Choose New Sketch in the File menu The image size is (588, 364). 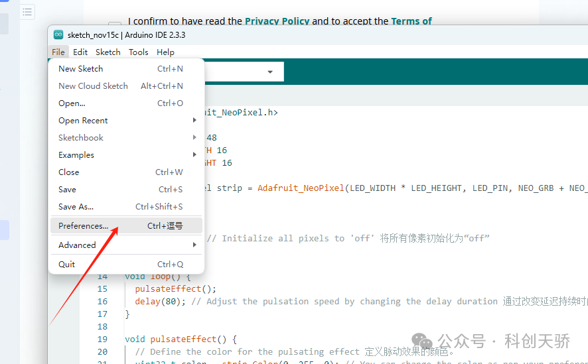(x=81, y=69)
